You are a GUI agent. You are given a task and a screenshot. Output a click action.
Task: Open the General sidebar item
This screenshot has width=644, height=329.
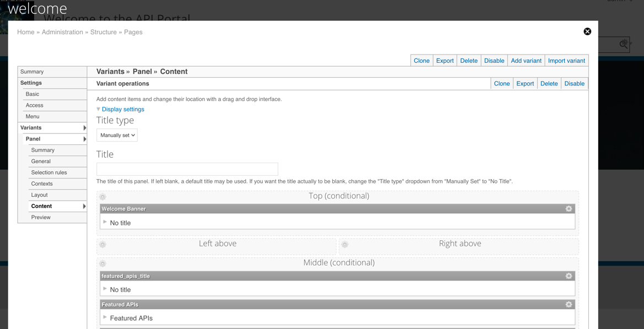[57, 161]
